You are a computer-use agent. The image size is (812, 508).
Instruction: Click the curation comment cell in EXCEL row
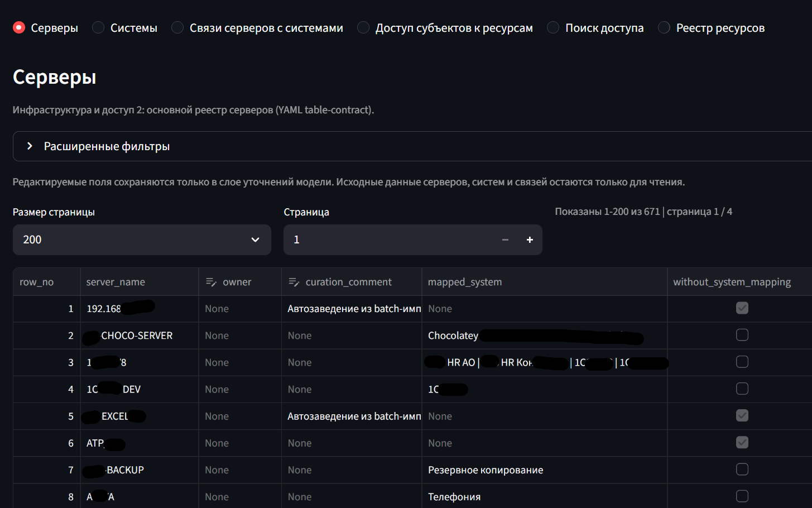tap(352, 416)
